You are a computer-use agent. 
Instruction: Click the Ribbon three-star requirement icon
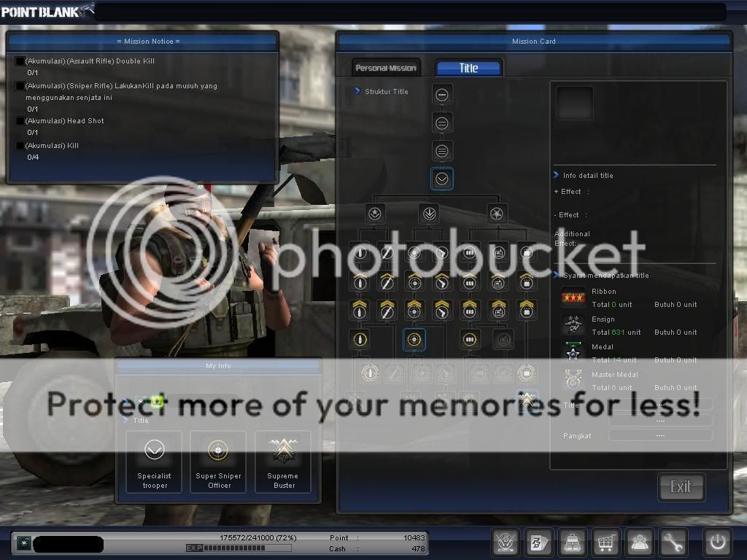pyautogui.click(x=573, y=297)
